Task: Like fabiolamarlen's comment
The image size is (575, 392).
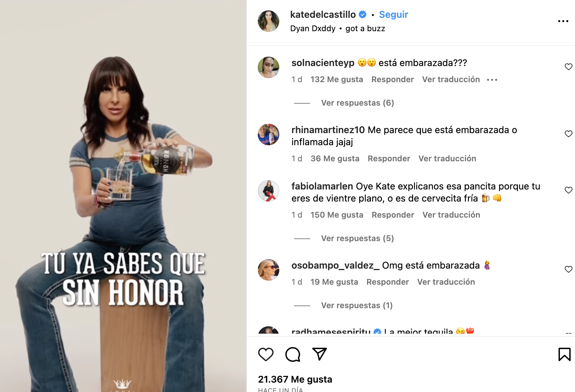Action: point(568,190)
